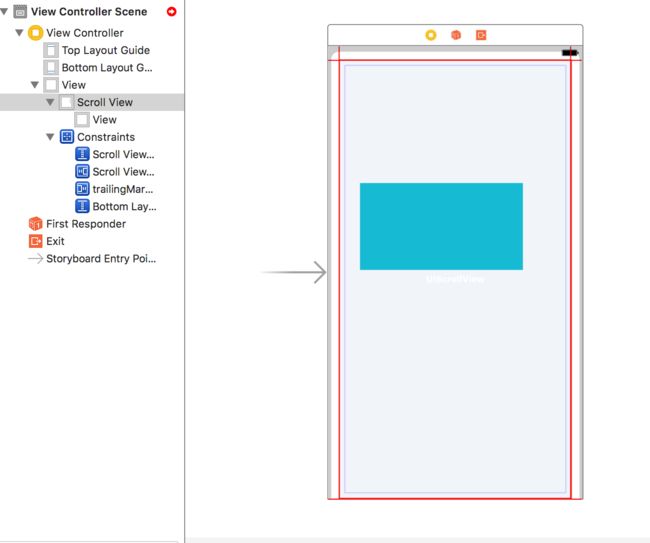
Task: Click the icon of the parent View row
Action: [51, 85]
